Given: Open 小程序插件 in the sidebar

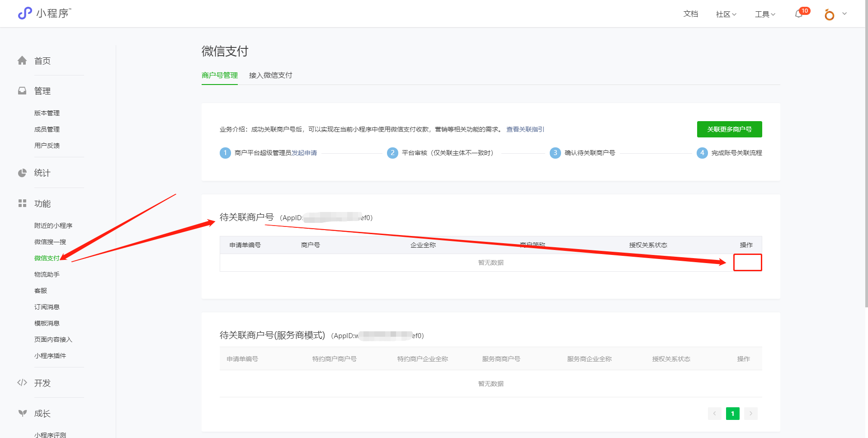Looking at the screenshot, I should [x=50, y=356].
